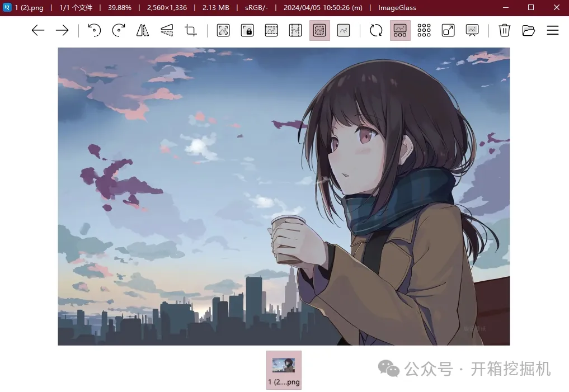The image size is (569, 392).
Task: Switch to scale to width mode
Action: click(x=271, y=31)
